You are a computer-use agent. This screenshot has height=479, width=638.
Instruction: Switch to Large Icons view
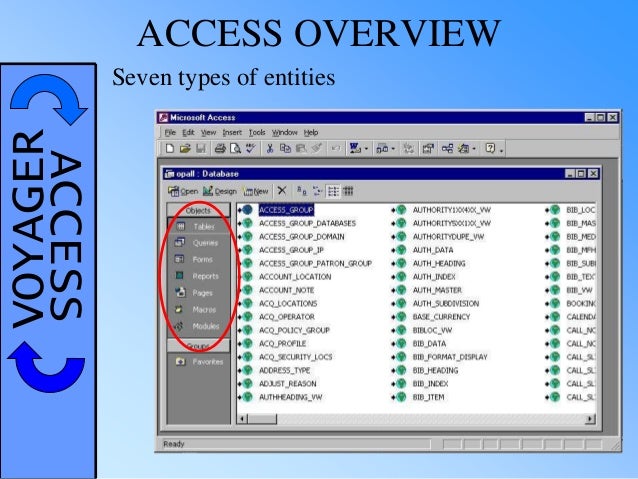302,190
